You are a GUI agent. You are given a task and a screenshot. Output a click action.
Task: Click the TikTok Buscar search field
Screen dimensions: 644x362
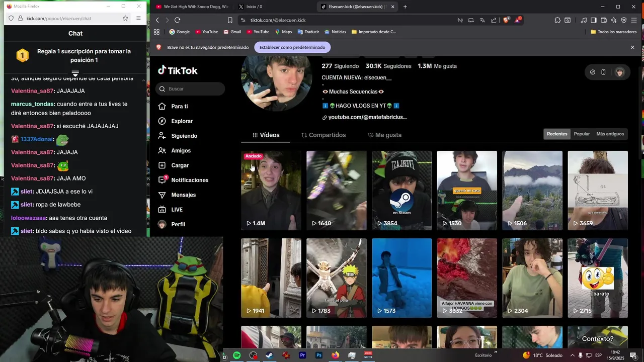190,89
